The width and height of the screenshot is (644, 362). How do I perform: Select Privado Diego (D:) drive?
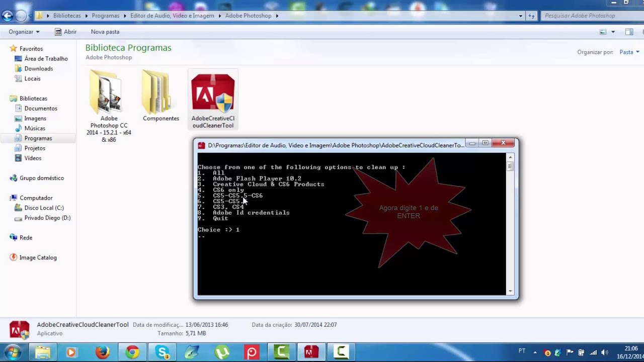pos(47,218)
